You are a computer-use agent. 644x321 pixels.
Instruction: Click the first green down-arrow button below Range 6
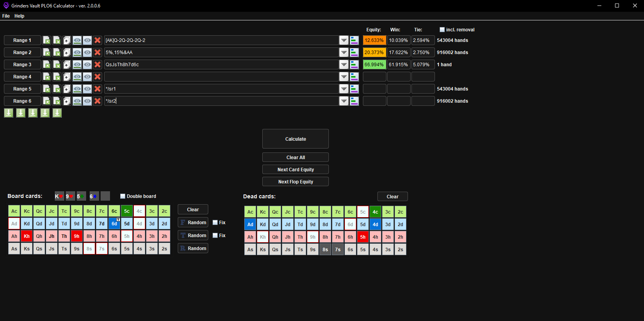click(9, 113)
